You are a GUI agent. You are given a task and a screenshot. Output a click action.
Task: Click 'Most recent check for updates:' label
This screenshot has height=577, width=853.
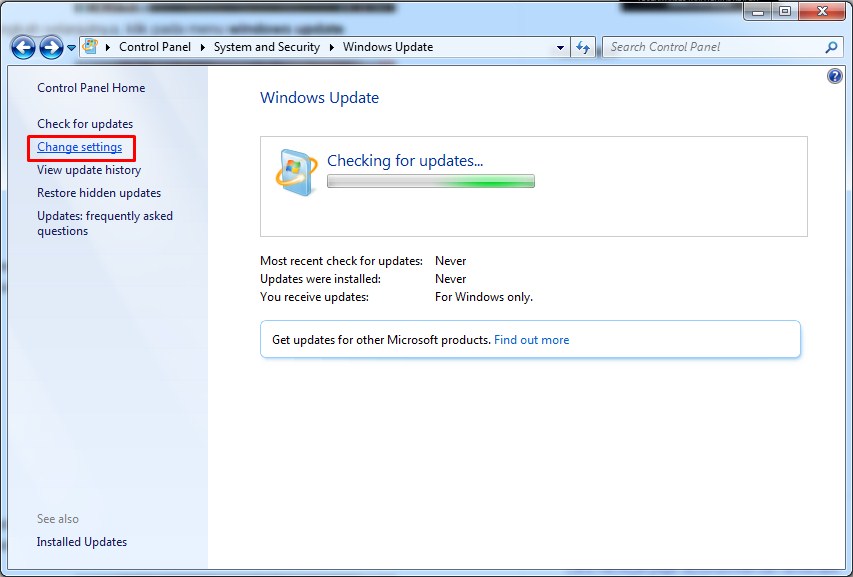341,261
